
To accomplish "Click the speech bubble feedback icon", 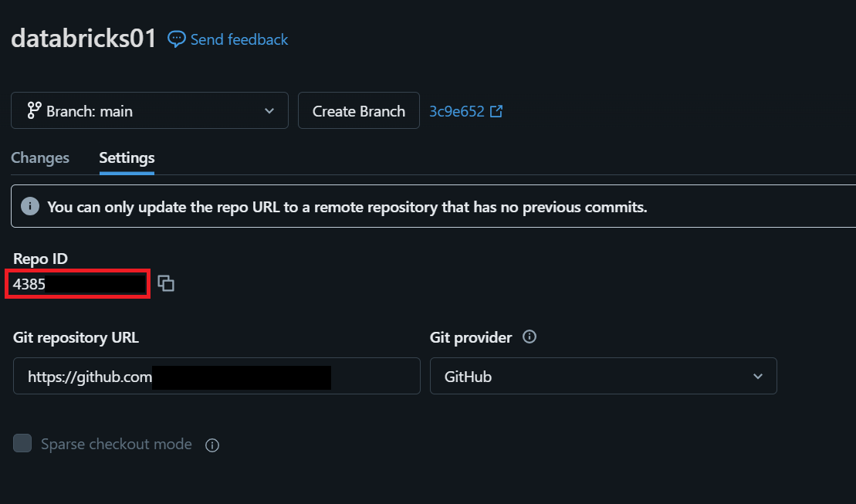I will 176,39.
